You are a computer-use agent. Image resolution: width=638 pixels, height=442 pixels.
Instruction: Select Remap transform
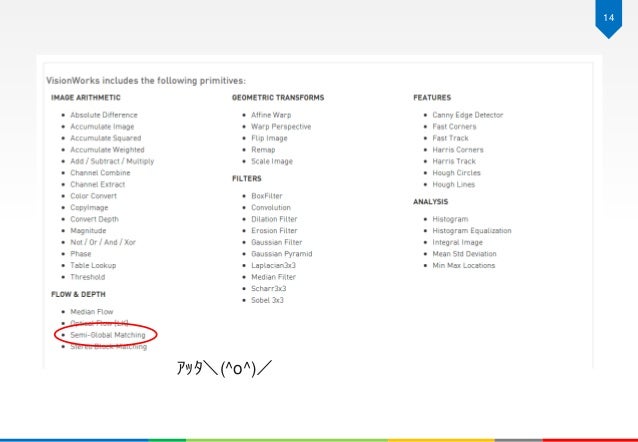tap(263, 150)
